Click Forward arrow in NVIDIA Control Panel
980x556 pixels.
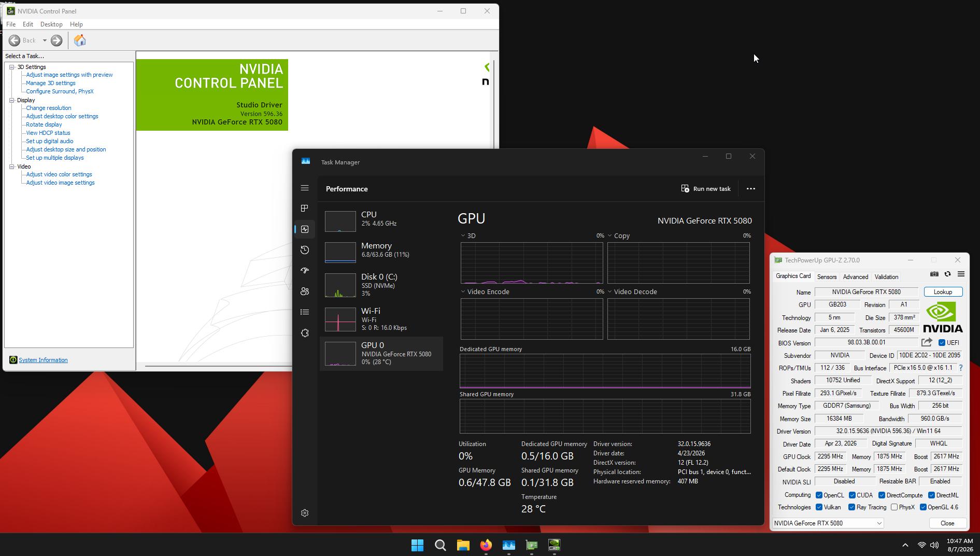pyautogui.click(x=56, y=40)
